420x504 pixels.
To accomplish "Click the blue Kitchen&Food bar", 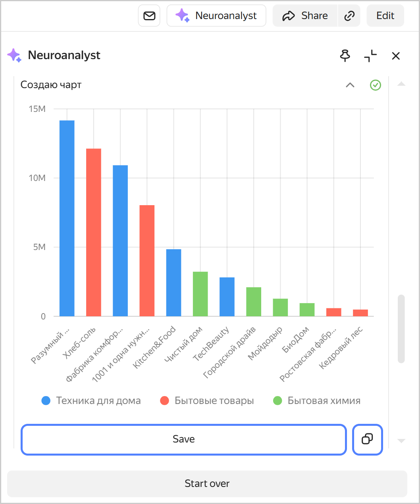I will (x=173, y=283).
